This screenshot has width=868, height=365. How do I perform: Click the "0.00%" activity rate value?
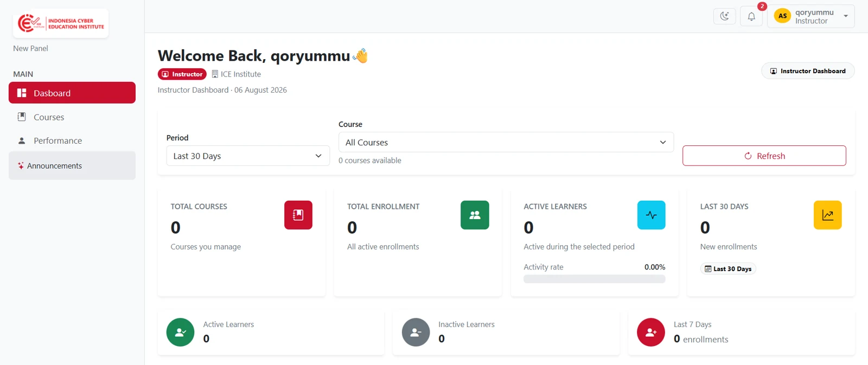click(655, 267)
